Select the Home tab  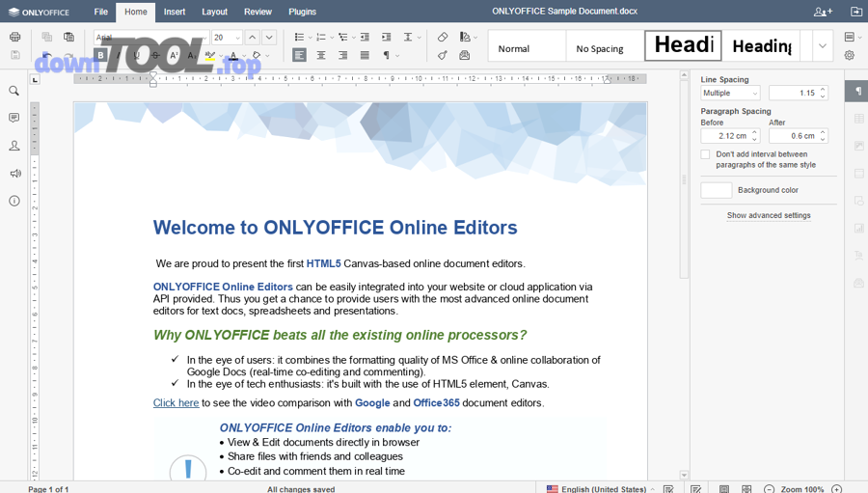(x=136, y=12)
